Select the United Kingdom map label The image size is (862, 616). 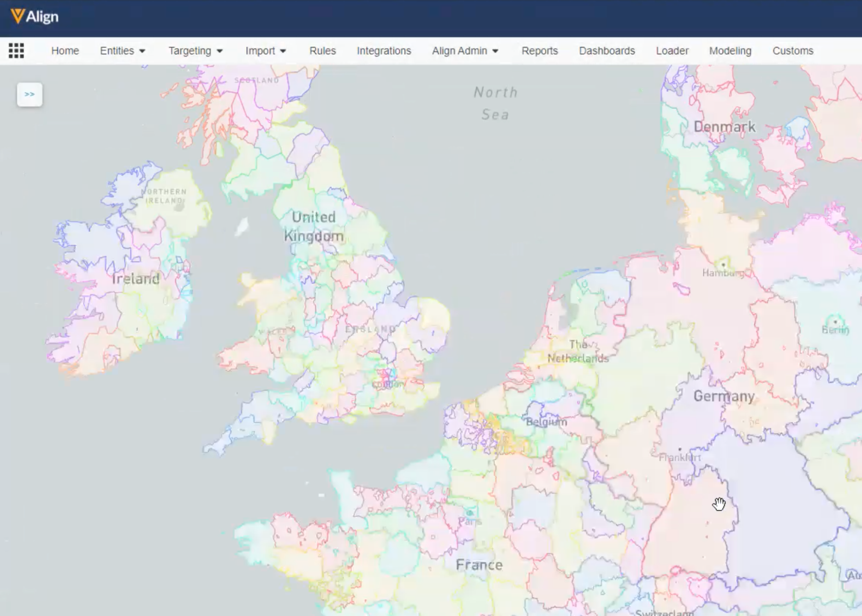[x=313, y=226]
